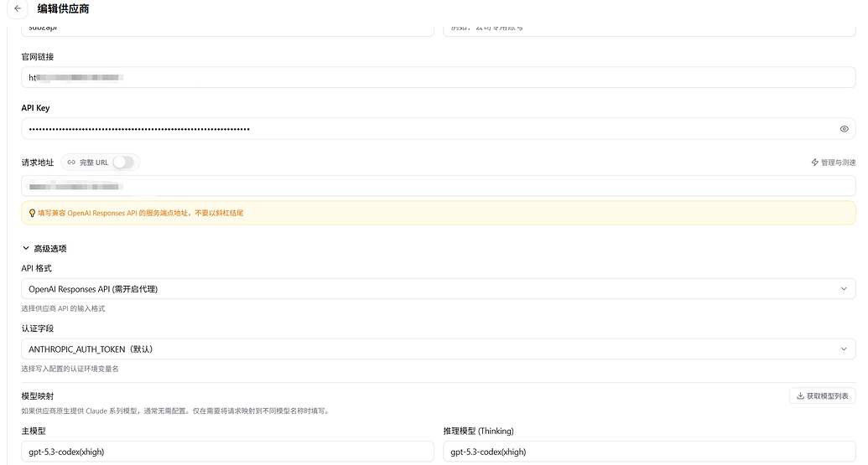Click the 模型映射 heading
868x465 pixels.
tap(38, 396)
